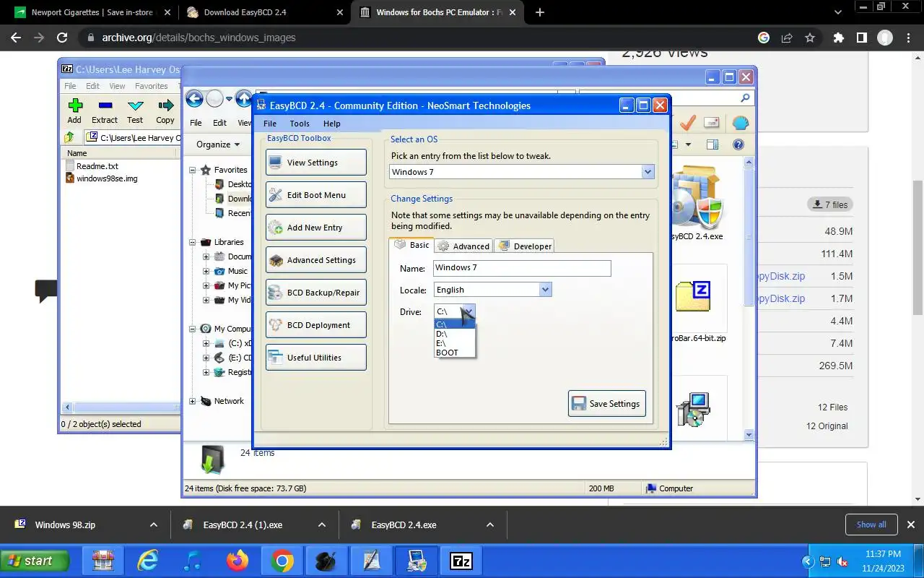Choose D:\ from Drive list
The width and height of the screenshot is (924, 578).
455,334
